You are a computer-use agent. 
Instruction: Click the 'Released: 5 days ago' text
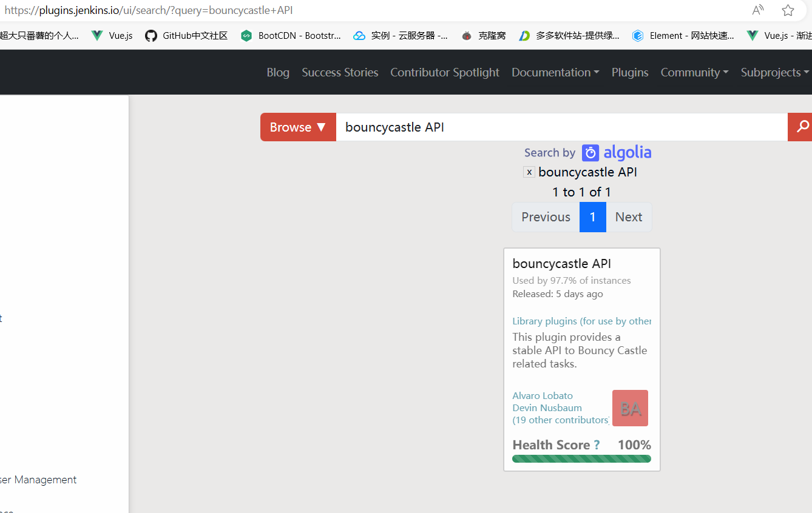[x=558, y=294]
